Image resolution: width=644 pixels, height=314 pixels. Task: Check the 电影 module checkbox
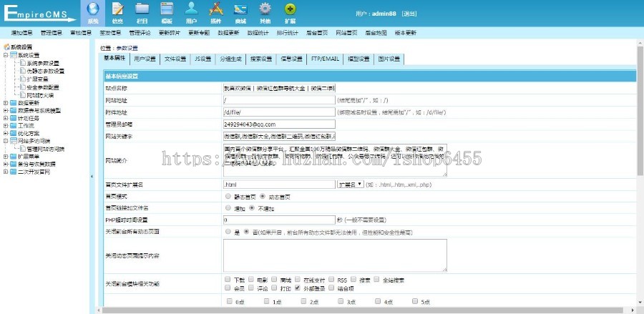[x=251, y=280]
